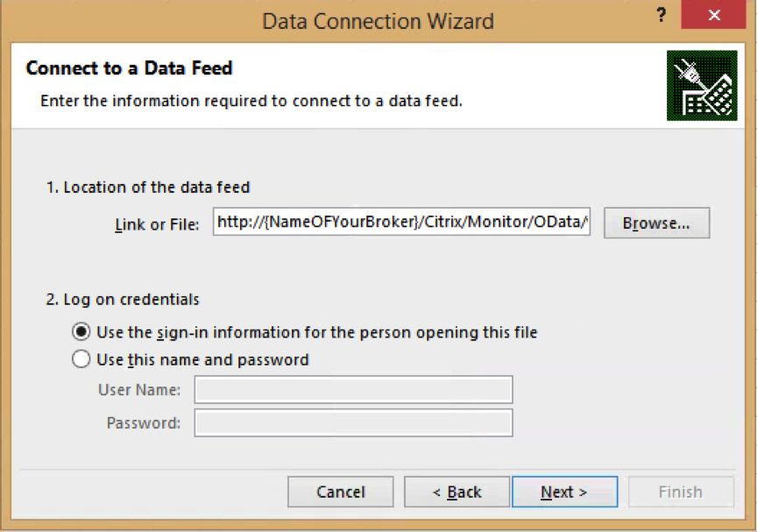Click the "Connect to a Data Feed" heading
This screenshot has height=532, width=758.
pyautogui.click(x=129, y=68)
